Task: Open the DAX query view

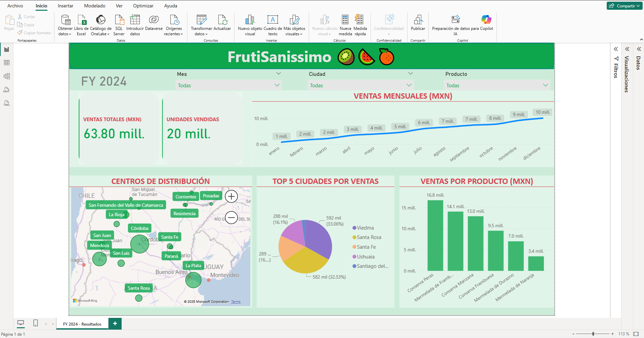Action: point(6,90)
